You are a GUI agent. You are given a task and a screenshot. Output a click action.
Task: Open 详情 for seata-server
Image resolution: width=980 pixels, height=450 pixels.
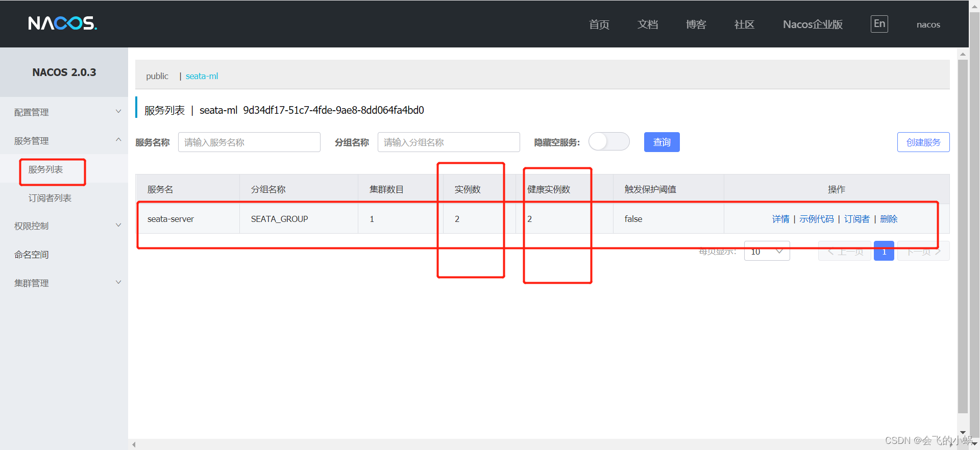pos(780,219)
